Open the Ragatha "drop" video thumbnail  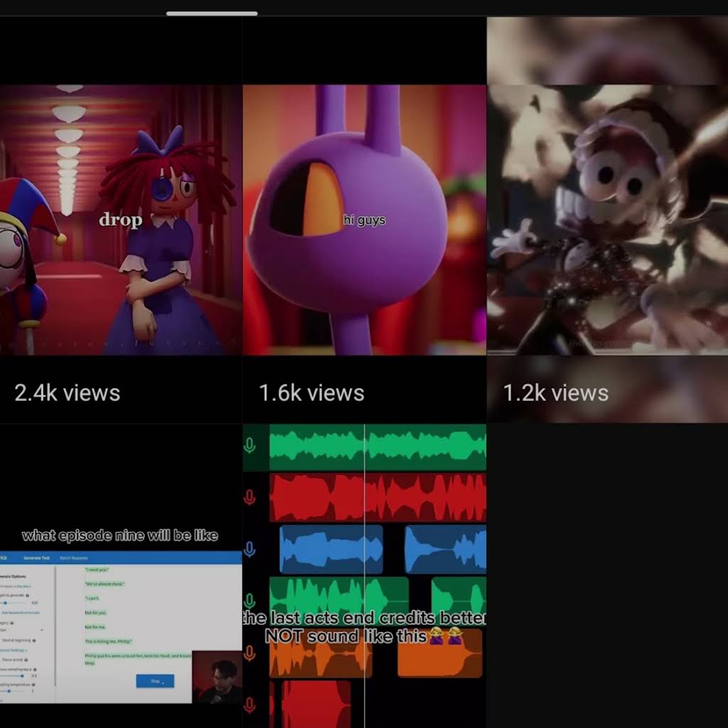[x=121, y=220]
